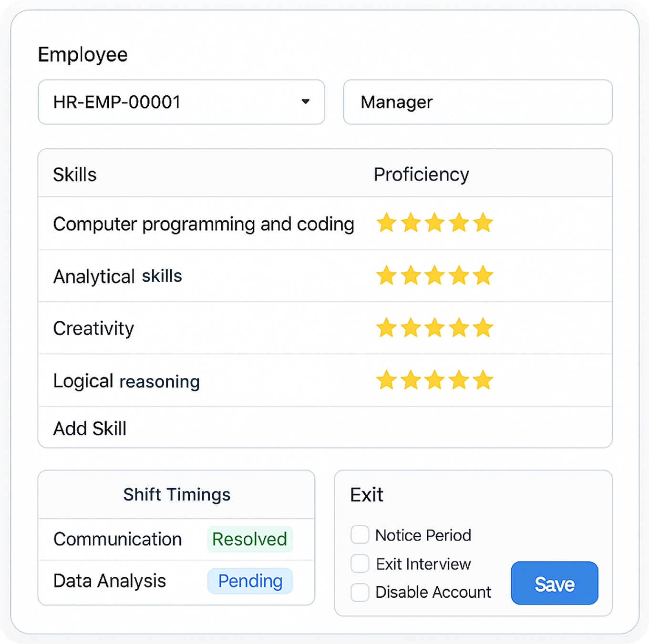The width and height of the screenshot is (649, 644).
Task: Set Computer programming proficiency to five stars
Action: pyautogui.click(x=483, y=223)
